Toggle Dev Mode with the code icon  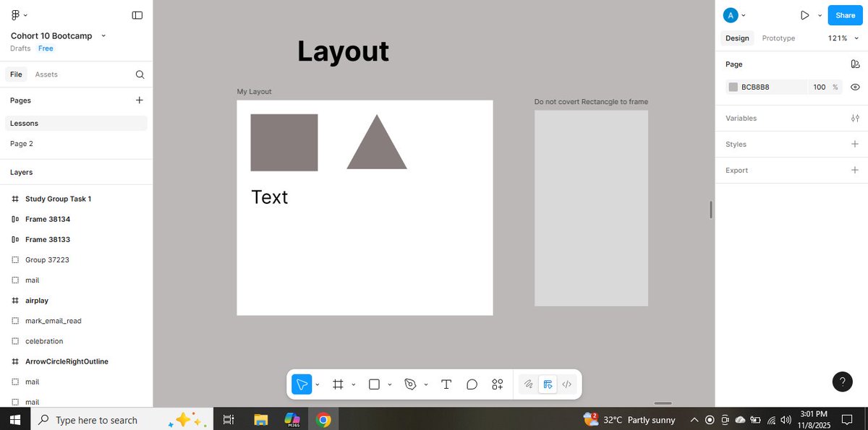pyautogui.click(x=567, y=384)
